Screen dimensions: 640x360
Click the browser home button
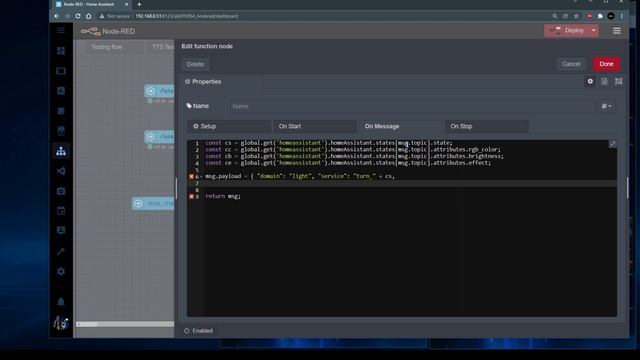pos(89,16)
